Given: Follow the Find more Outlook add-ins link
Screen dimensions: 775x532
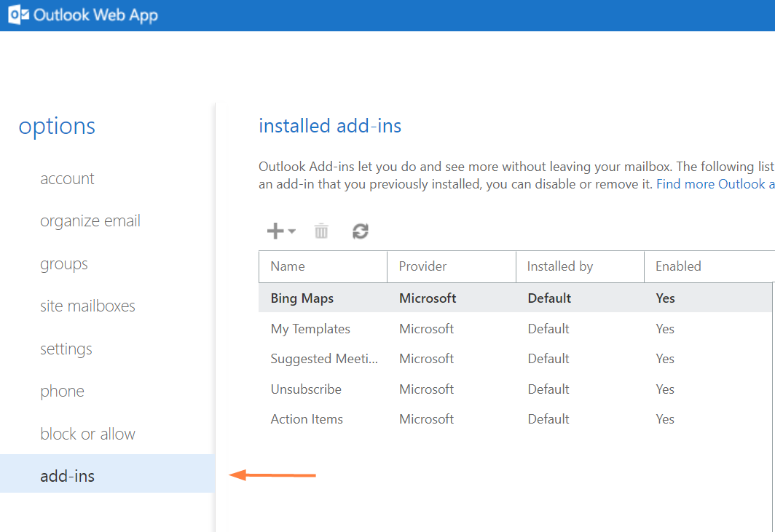Looking at the screenshot, I should click(715, 184).
